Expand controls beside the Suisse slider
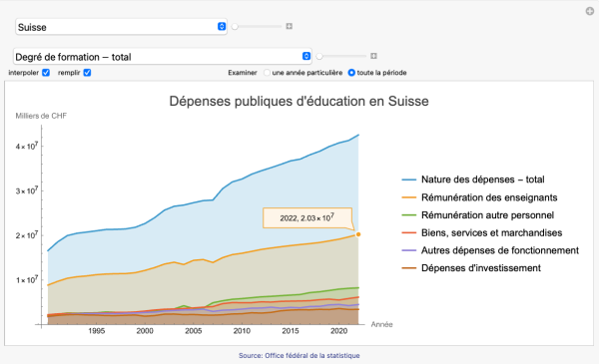 coord(290,26)
